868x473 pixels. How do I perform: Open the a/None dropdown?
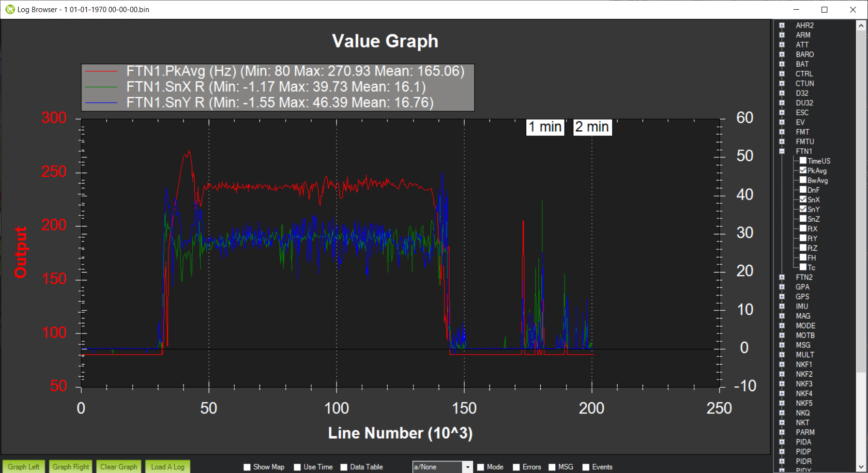pos(467,467)
